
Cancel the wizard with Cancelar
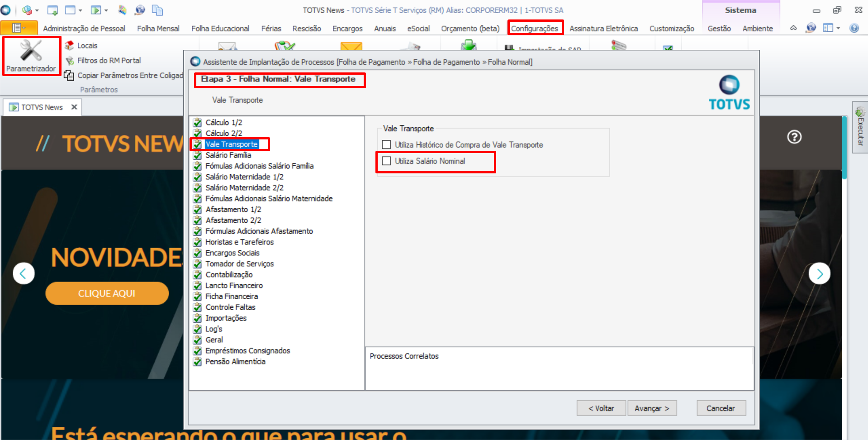click(721, 408)
